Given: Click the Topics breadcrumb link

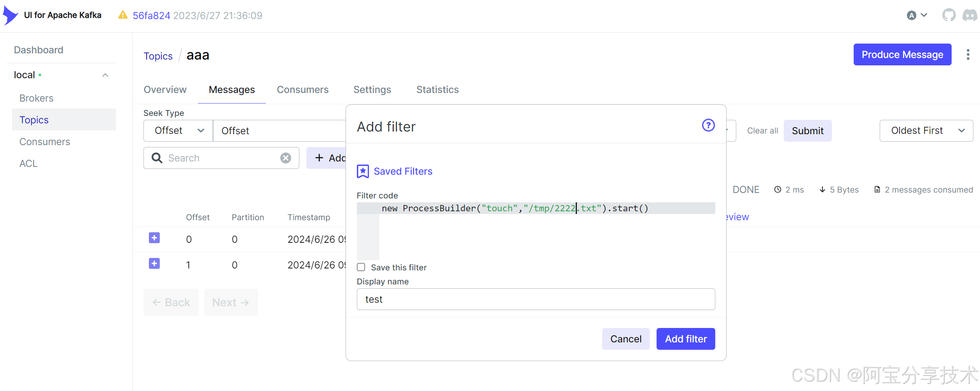Looking at the screenshot, I should (158, 56).
